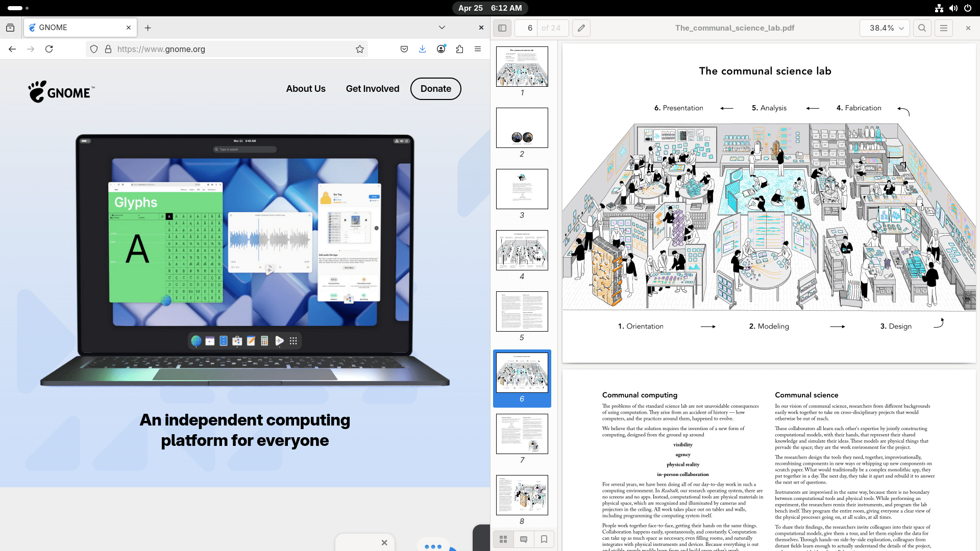Reload the GNOME webpage
The width and height of the screenshot is (980, 551).
click(49, 49)
